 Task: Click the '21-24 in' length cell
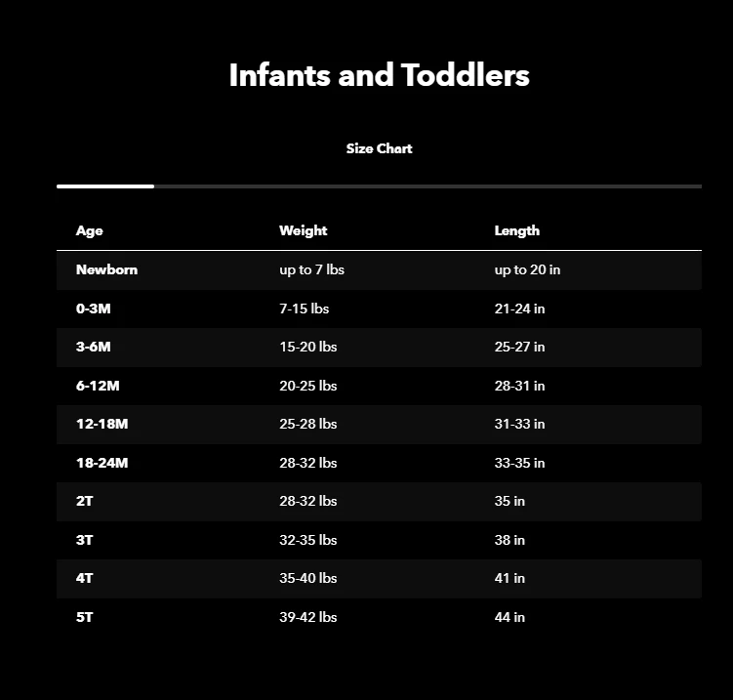point(519,309)
